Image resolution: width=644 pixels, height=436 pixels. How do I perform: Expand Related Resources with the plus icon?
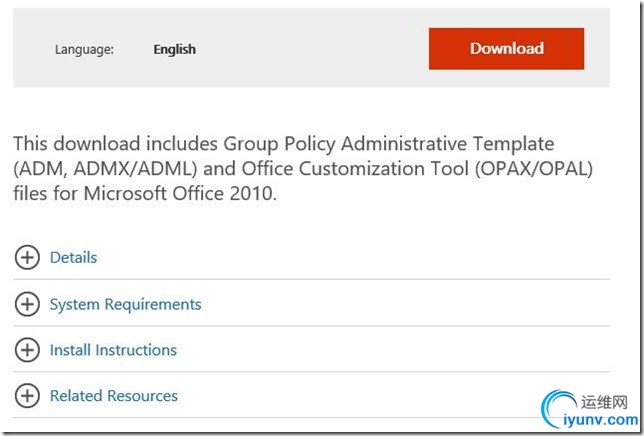pyautogui.click(x=27, y=396)
